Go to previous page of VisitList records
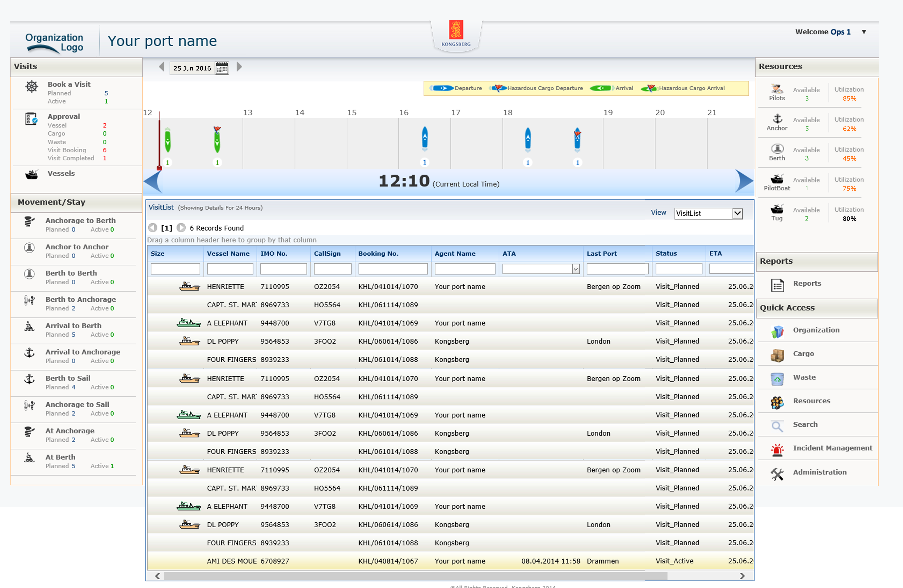The image size is (903, 588). (153, 228)
